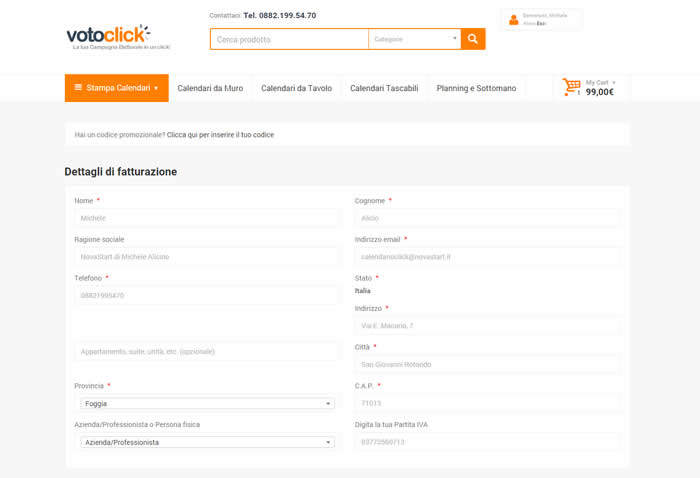Screen dimensions: 700x478
Task: Open Calendari Tascabili menu item
Action: [384, 88]
